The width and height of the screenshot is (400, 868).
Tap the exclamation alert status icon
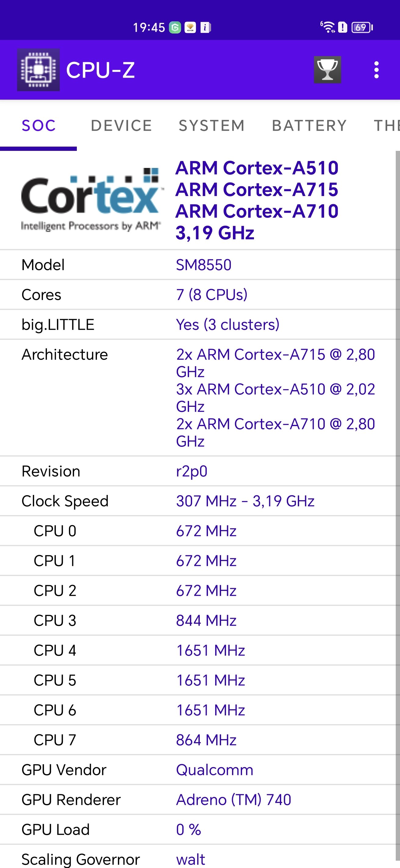coord(342,27)
